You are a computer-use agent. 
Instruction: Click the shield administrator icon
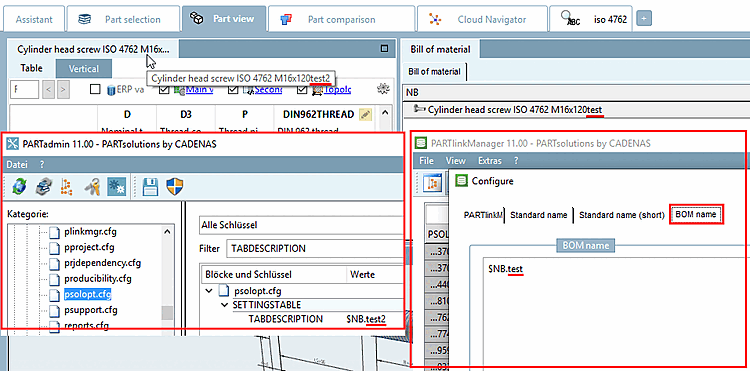pos(175,186)
